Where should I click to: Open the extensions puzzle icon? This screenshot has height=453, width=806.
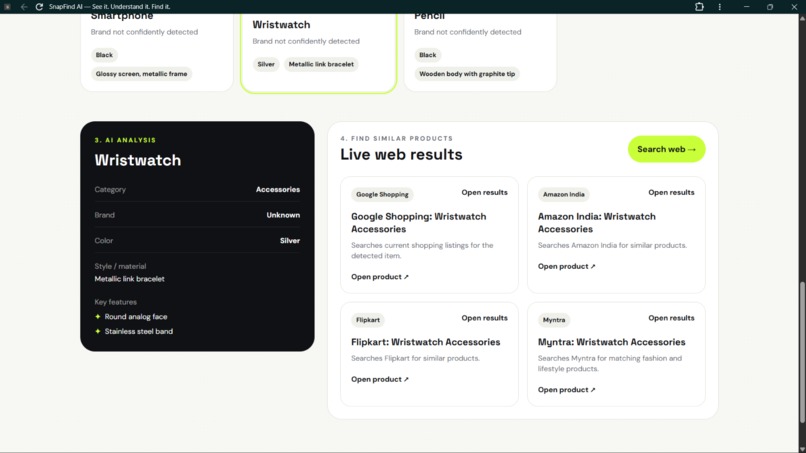point(699,7)
